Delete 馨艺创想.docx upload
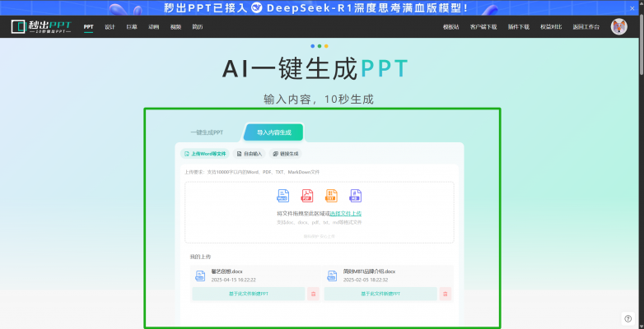Screen dimensions: 644x329 314,294
